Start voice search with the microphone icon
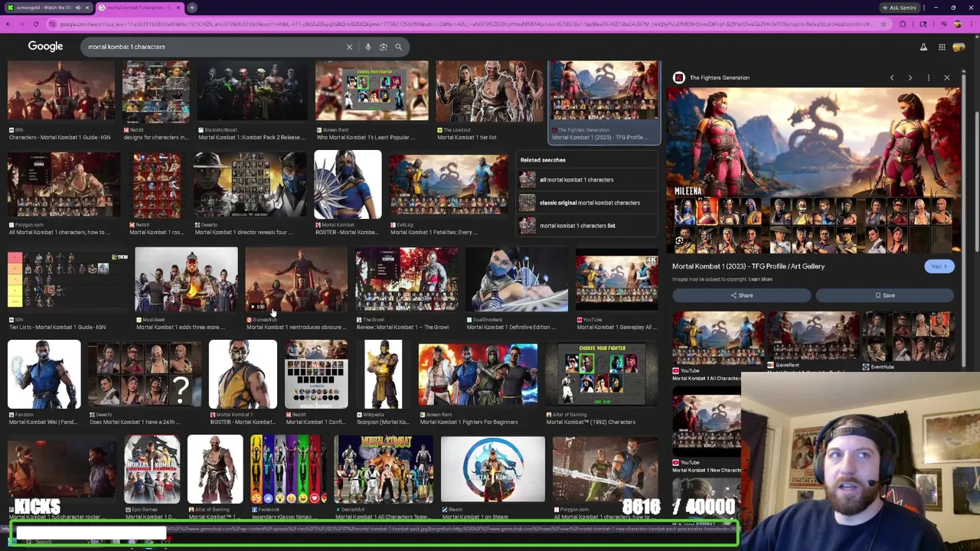Screen dimensions: 980x551 (x=367, y=47)
